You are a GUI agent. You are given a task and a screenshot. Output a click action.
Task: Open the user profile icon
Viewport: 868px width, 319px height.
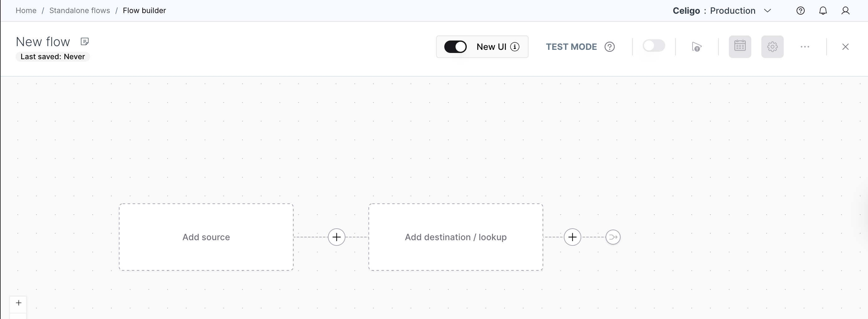point(846,10)
